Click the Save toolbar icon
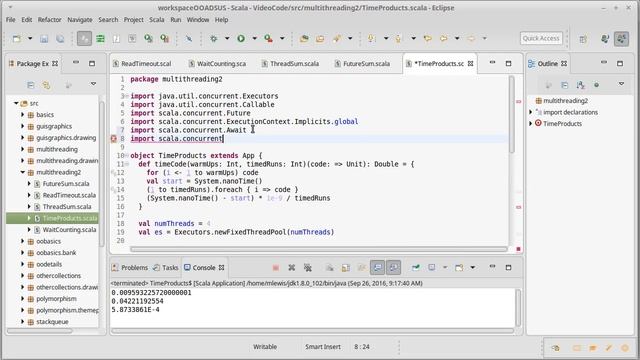The image size is (640, 360). pos(44,39)
